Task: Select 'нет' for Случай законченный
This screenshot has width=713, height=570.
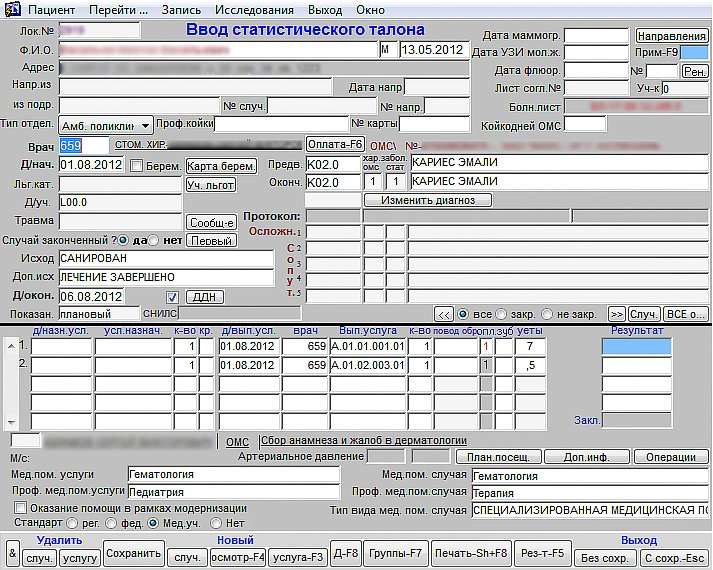Action: (x=154, y=240)
